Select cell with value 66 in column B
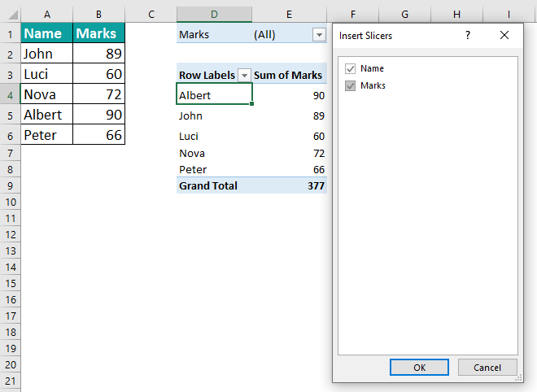 98,134
